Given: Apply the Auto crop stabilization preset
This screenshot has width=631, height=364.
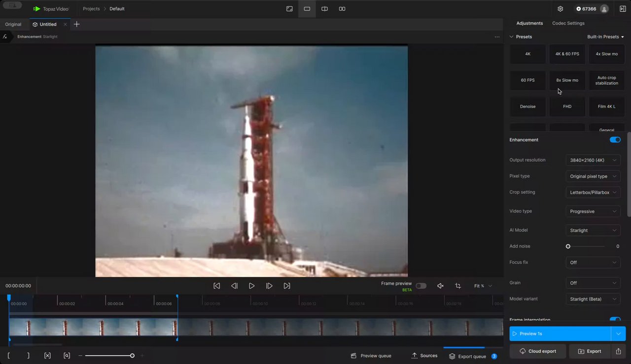Looking at the screenshot, I should tap(607, 80).
